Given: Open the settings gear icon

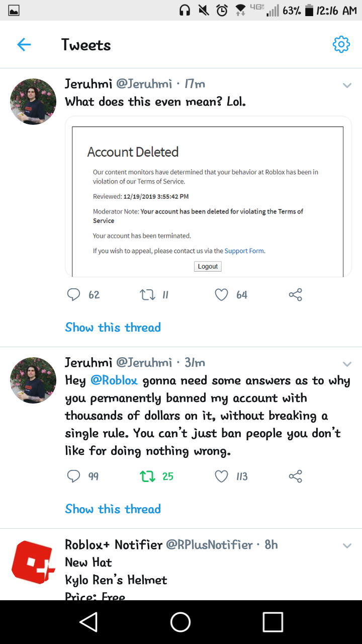Looking at the screenshot, I should [x=341, y=45].
